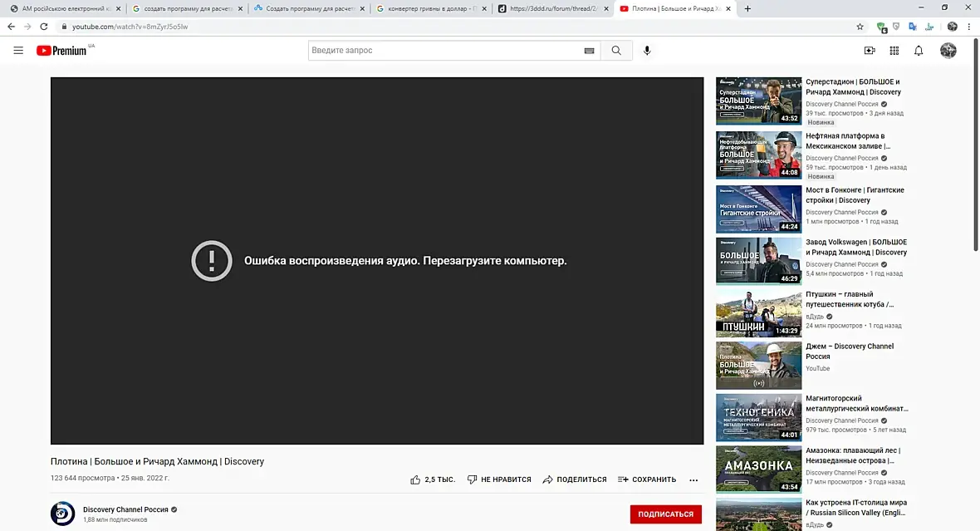The image size is (980, 531).
Task: Click the page vertical scrollbar
Action: 976,145
